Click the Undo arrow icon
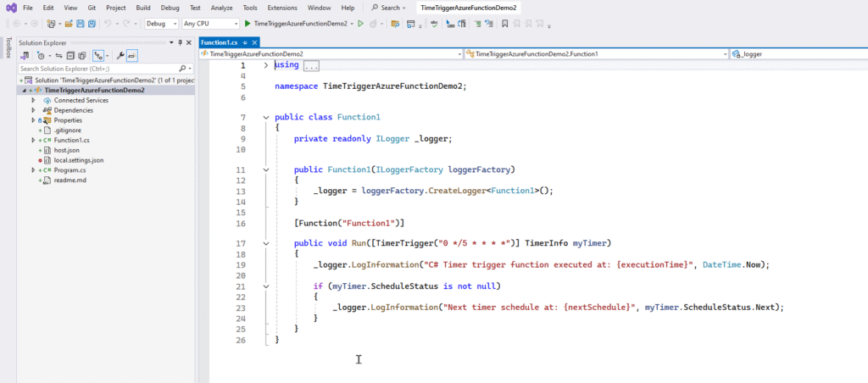 (x=108, y=24)
